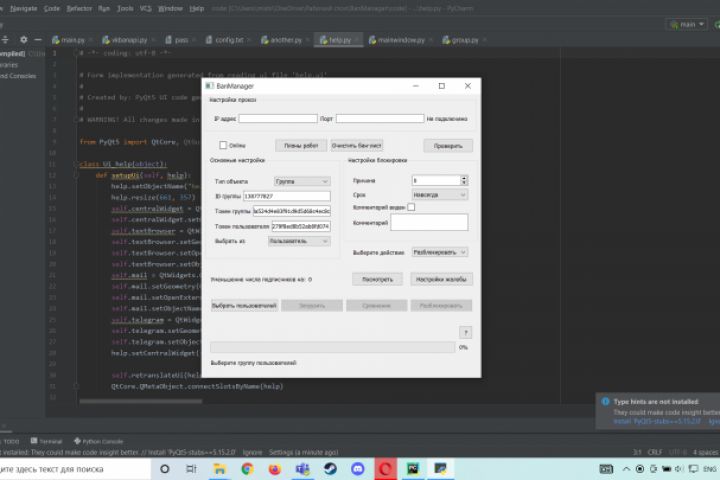This screenshot has height=480, width=720.
Task: Click the Python app icon right of PyCharm in taskbar
Action: pyautogui.click(x=440, y=469)
